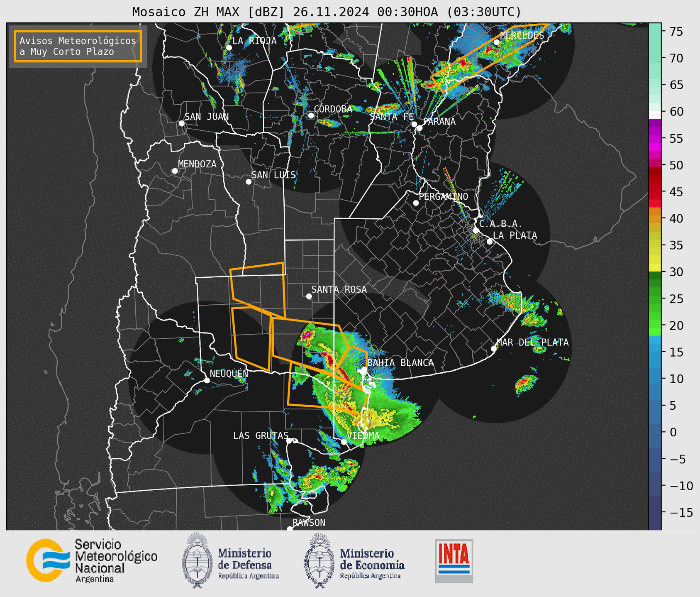Viewport: 700px width, 597px height.
Task: Click the MERCEDES city label
Action: click(x=522, y=36)
